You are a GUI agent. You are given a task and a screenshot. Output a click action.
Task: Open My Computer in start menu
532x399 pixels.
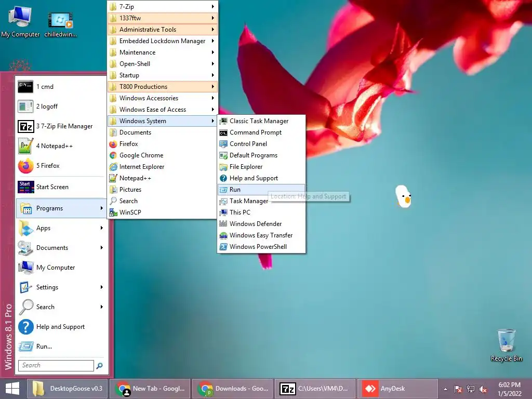(x=61, y=268)
